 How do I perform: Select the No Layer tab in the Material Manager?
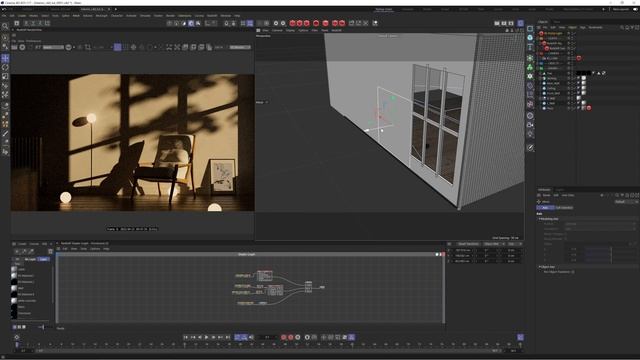click(x=30, y=259)
